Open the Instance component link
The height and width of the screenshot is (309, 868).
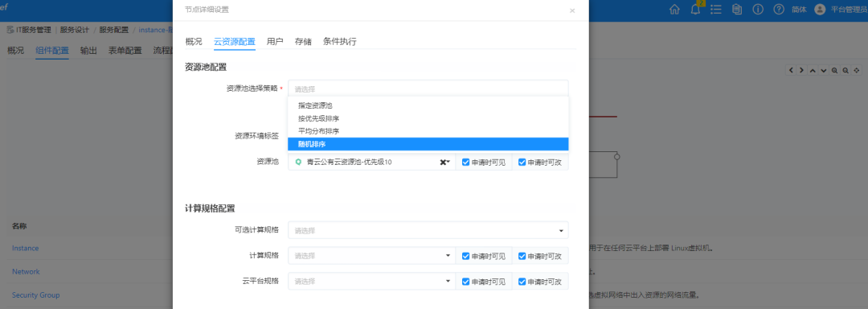point(26,248)
